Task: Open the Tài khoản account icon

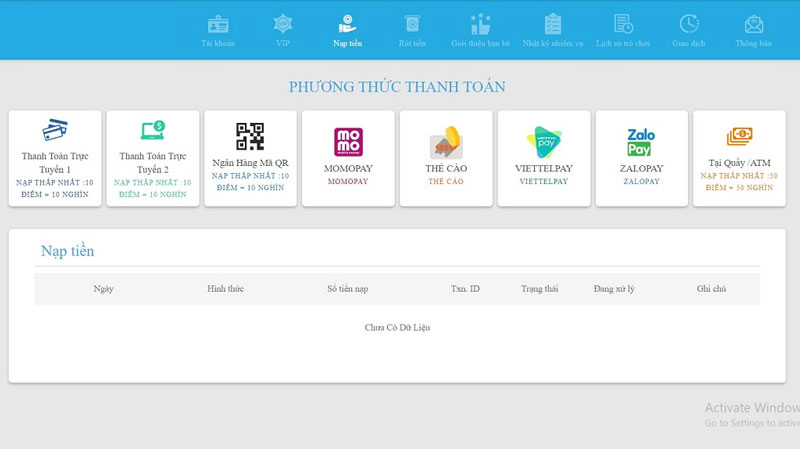Action: coord(217,24)
